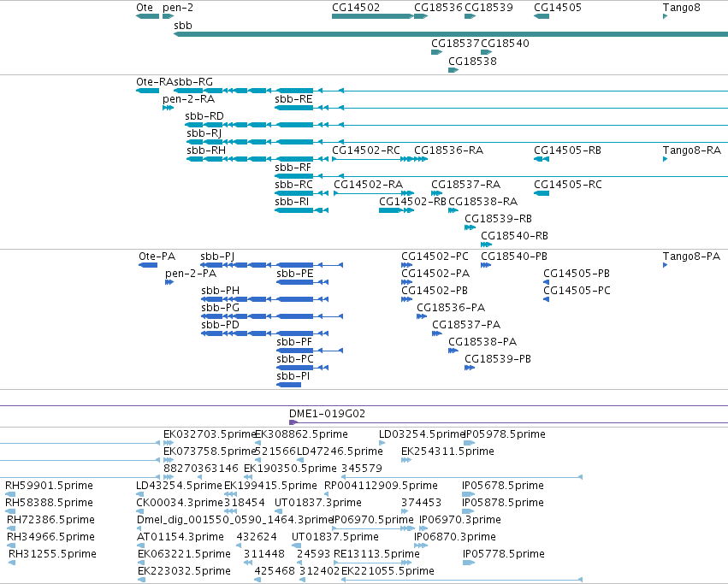Click the sbb-PH protein label
The image size is (728, 584).
221,291
